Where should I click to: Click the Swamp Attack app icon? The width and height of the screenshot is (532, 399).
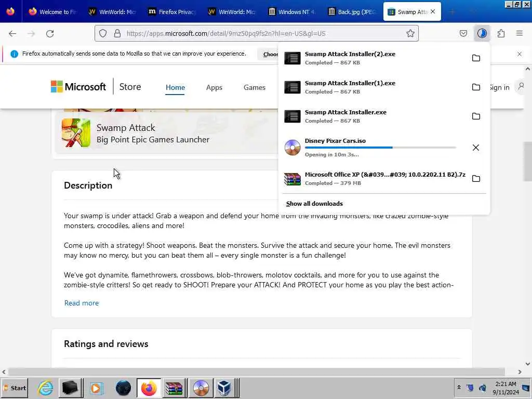[x=76, y=133]
